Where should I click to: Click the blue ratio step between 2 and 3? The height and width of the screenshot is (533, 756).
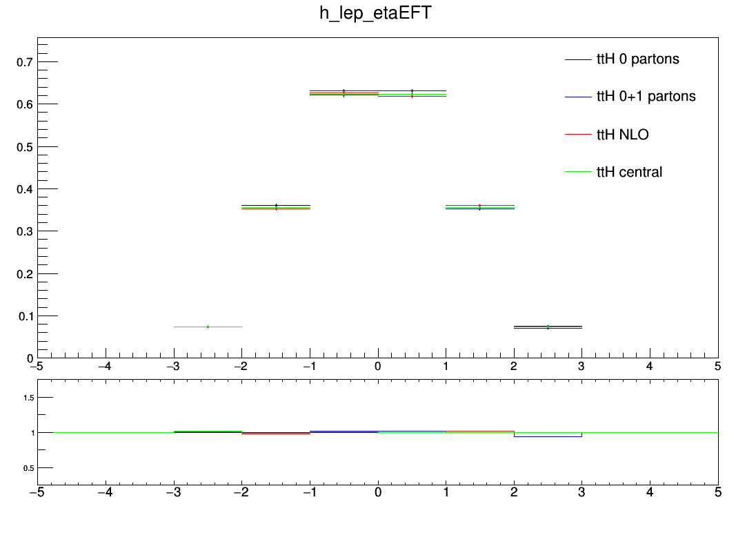(548, 436)
